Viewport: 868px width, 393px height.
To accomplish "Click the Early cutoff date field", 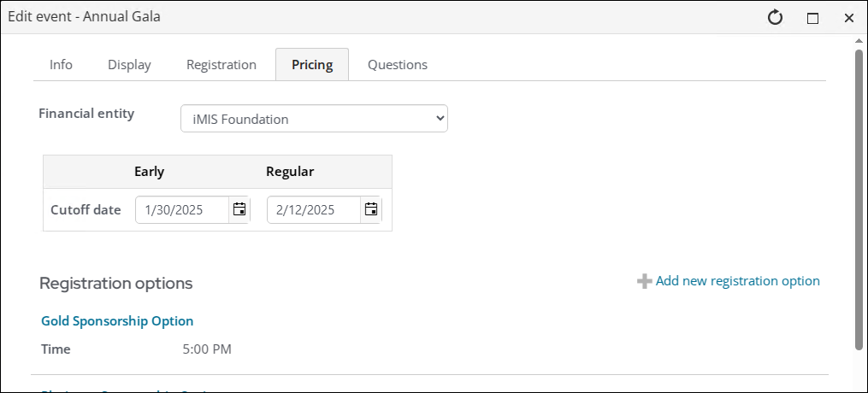I will click(181, 209).
